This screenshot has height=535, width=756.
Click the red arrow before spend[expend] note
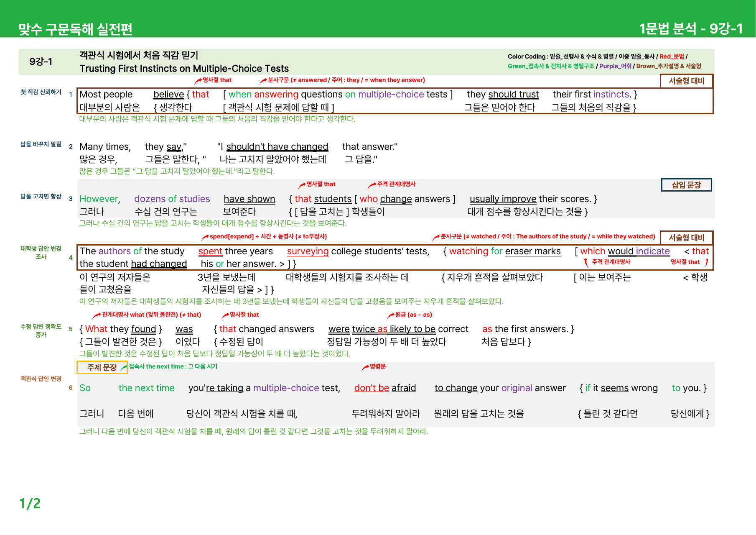[x=205, y=237]
